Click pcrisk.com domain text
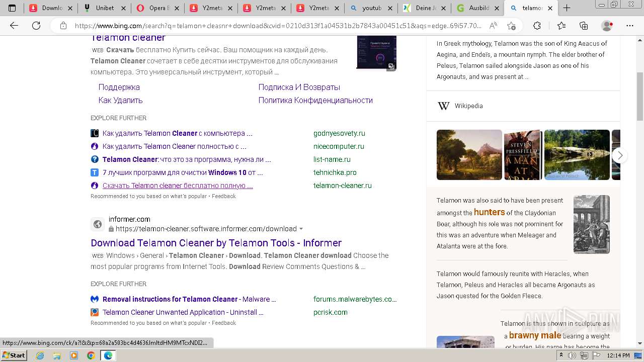The height and width of the screenshot is (362, 644). [x=331, y=312]
